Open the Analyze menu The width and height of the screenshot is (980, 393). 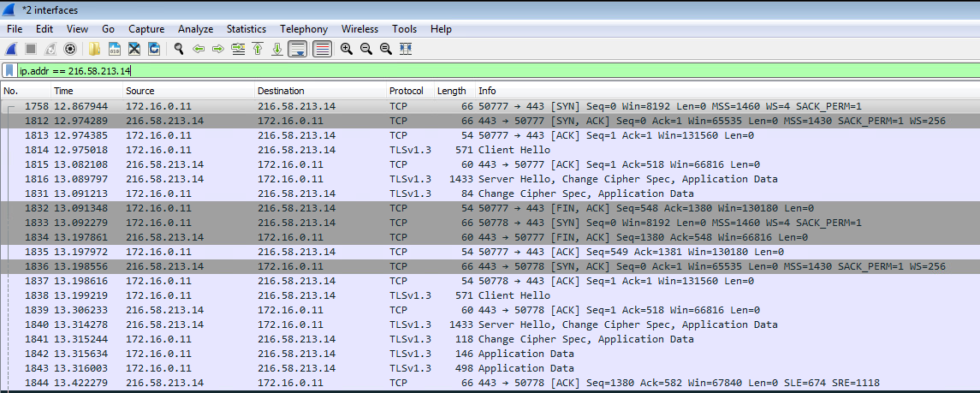(196, 29)
